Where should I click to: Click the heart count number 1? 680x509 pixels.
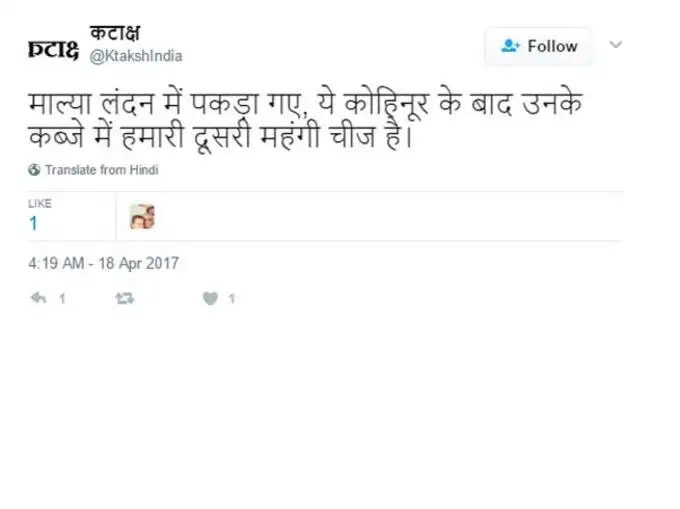pos(232,299)
